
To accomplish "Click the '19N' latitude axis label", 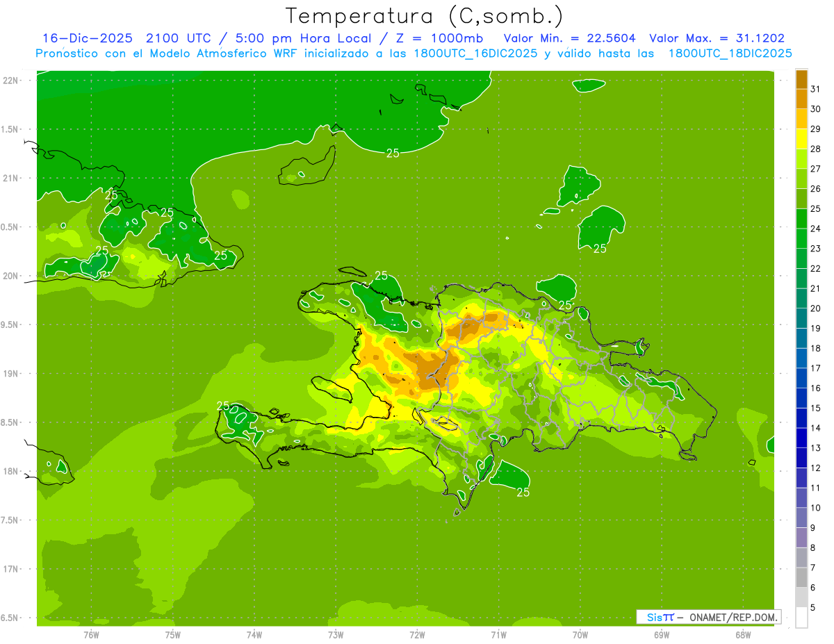I will point(11,374).
